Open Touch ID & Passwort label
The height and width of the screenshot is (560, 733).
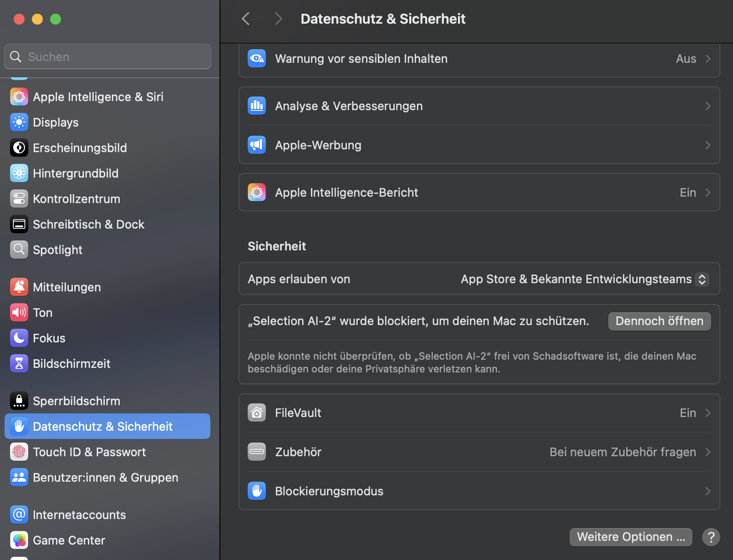click(89, 452)
